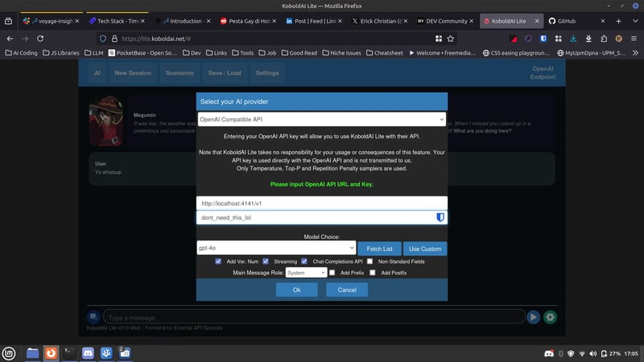Click the Megumin character avatar

pos(106,121)
